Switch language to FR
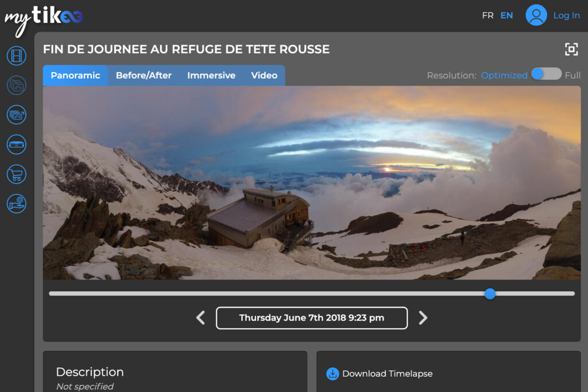This screenshot has height=392, width=588. coord(488,15)
